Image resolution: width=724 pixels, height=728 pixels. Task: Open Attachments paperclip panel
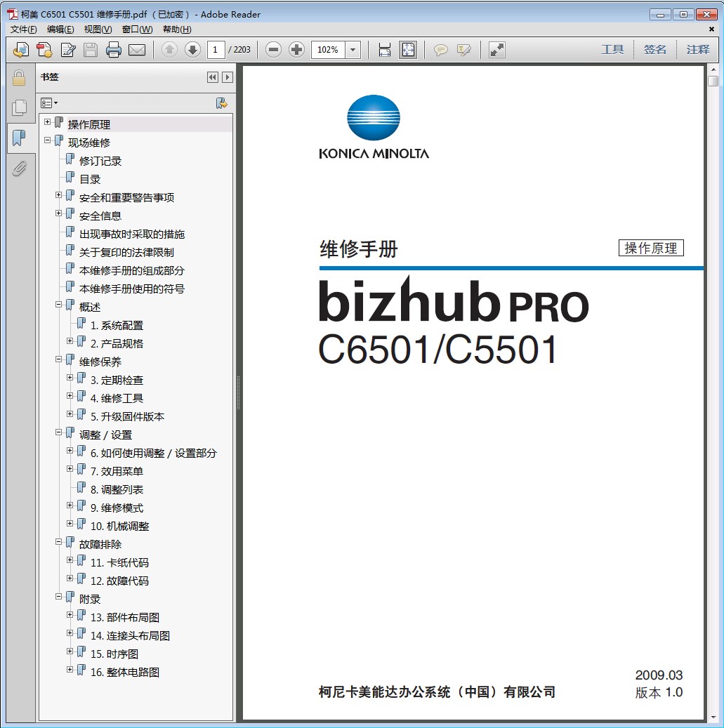[x=19, y=168]
